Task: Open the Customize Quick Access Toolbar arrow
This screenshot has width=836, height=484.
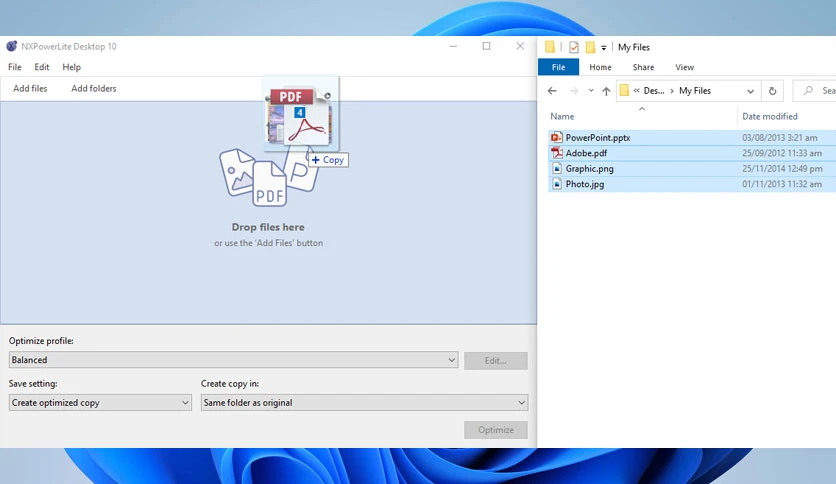Action: click(604, 48)
